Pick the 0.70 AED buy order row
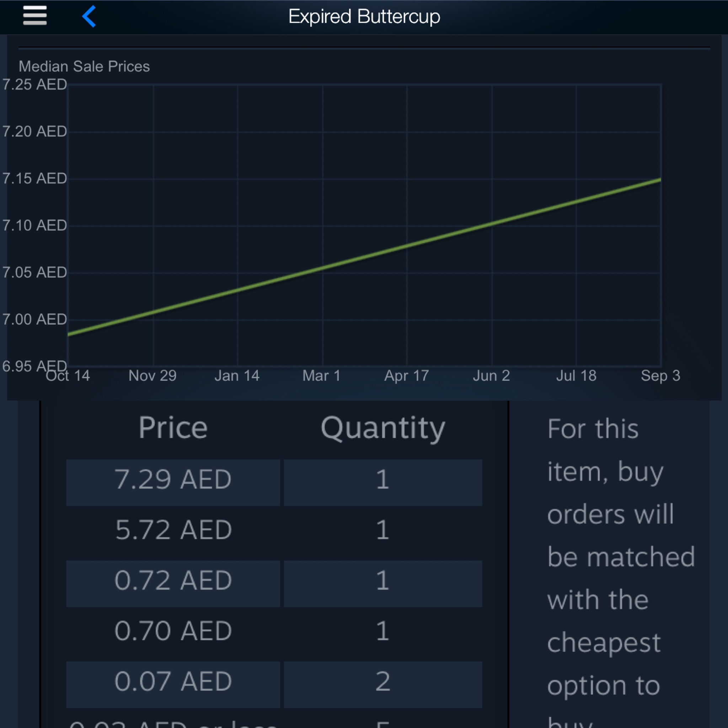Viewport: 728px width, 728px height. pos(173,631)
